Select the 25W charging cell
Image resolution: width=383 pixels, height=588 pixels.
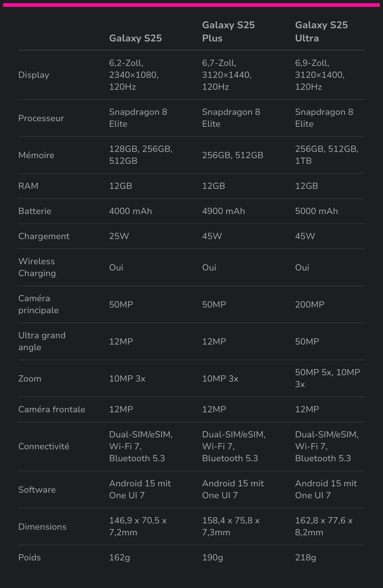pyautogui.click(x=119, y=236)
